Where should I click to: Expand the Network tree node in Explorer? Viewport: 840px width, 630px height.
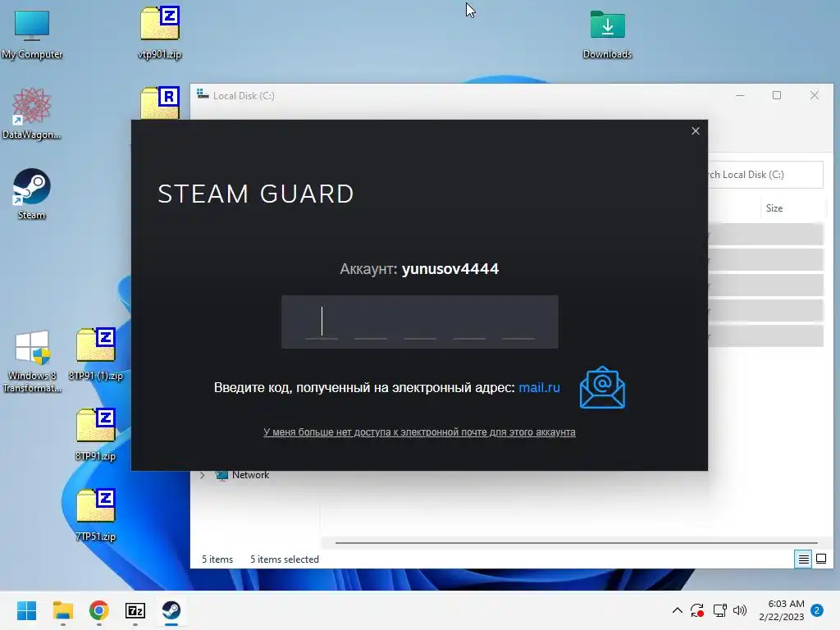[x=202, y=475]
